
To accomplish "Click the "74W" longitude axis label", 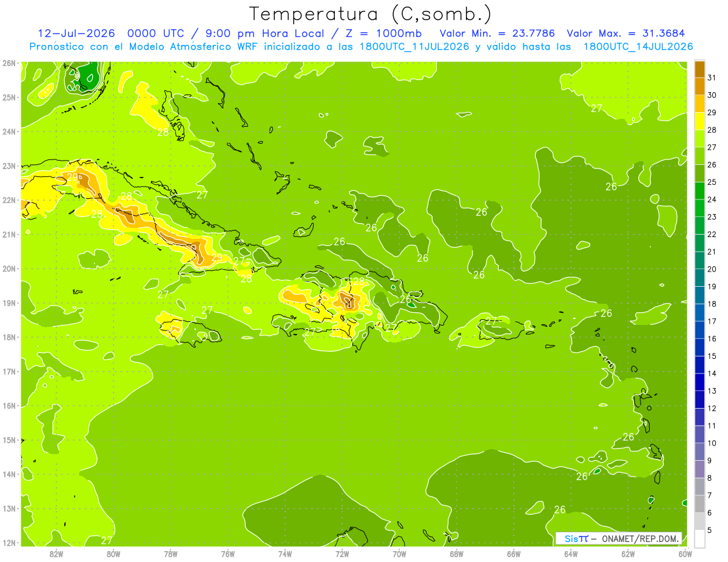I will point(285,554).
